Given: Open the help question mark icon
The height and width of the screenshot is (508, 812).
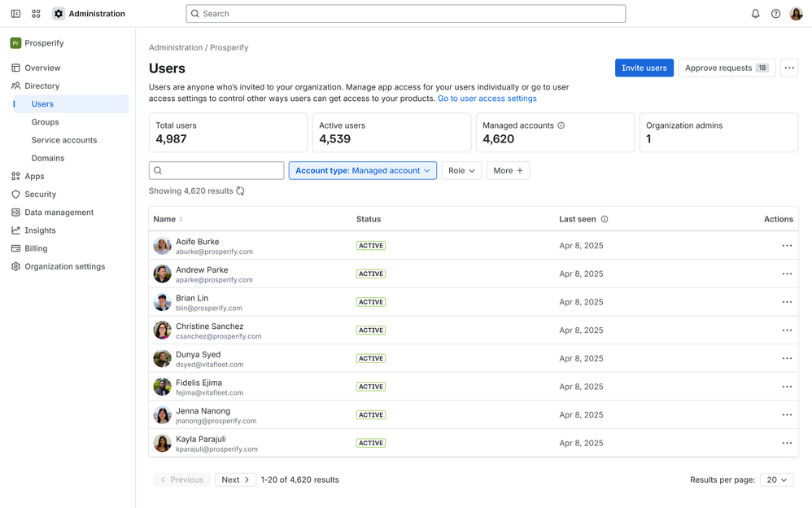Looking at the screenshot, I should (775, 14).
